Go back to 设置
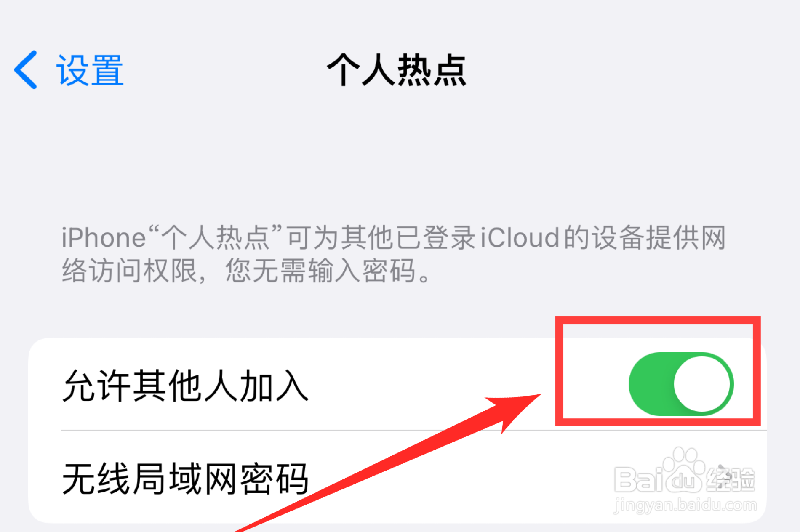 point(69,70)
